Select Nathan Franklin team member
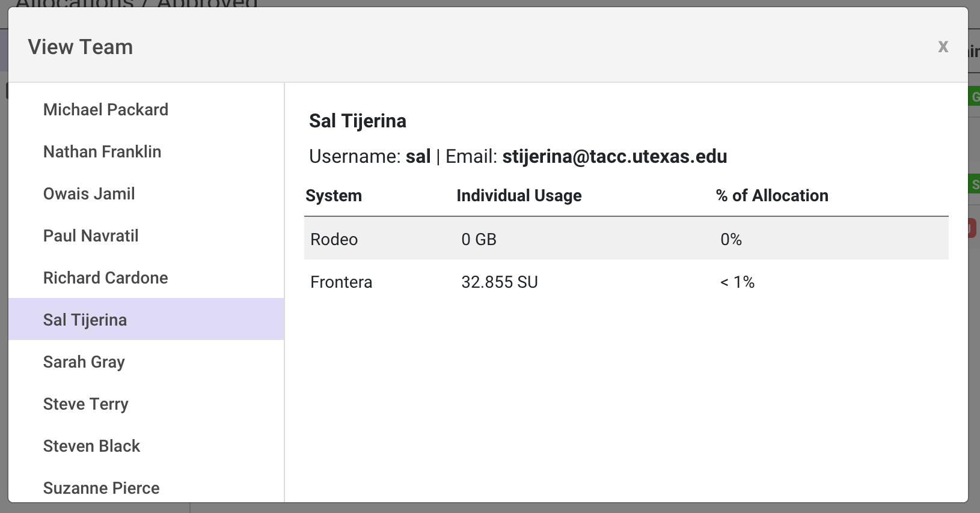Image resolution: width=980 pixels, height=513 pixels. [102, 152]
